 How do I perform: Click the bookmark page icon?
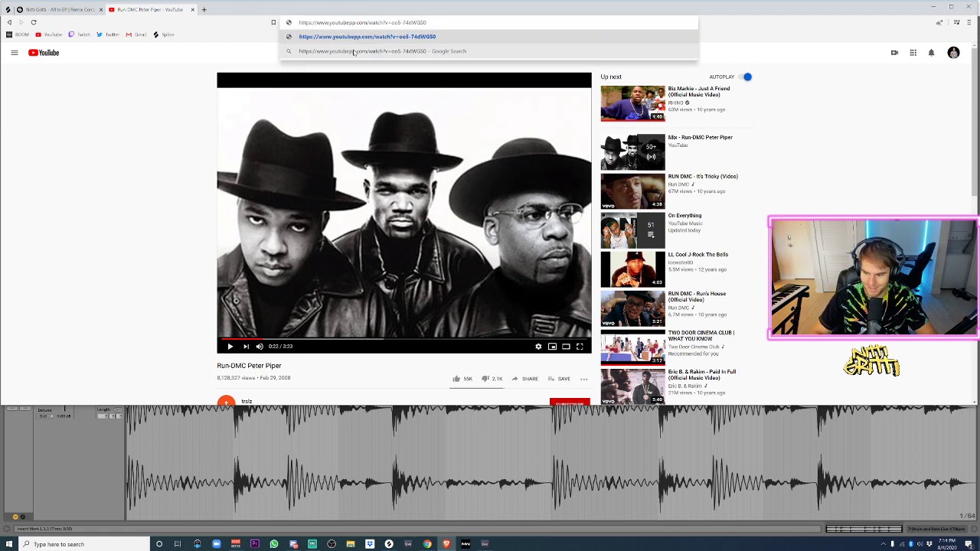pyautogui.click(x=273, y=22)
